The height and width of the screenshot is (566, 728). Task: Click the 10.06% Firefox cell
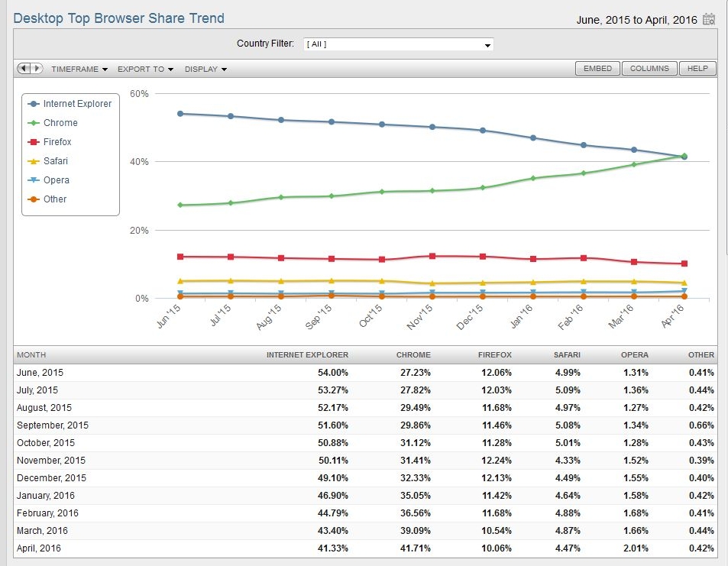(x=497, y=548)
